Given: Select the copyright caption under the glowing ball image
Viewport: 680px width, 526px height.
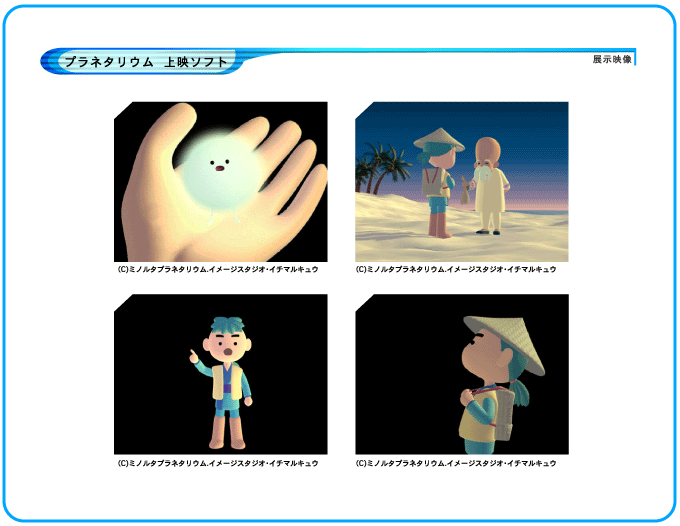Looking at the screenshot, I should coord(218,269).
